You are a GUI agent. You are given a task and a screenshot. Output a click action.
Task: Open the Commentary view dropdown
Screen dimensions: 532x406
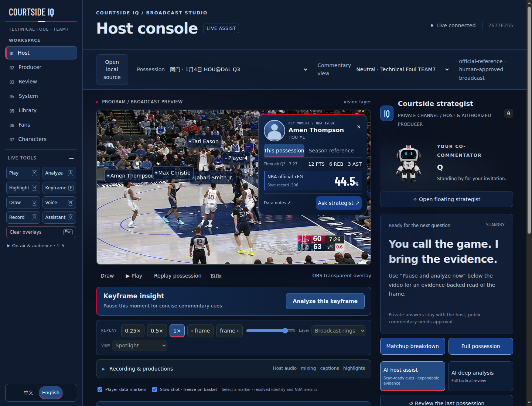pyautogui.click(x=403, y=69)
